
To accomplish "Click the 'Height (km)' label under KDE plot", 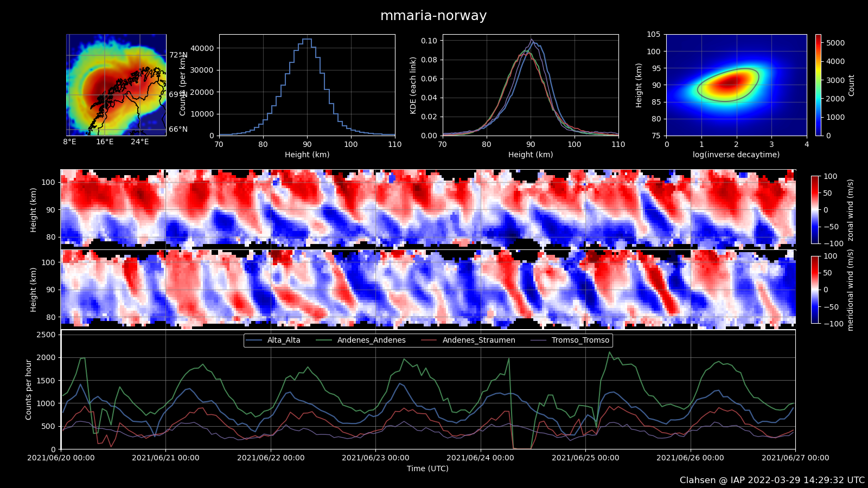I will 531,155.
